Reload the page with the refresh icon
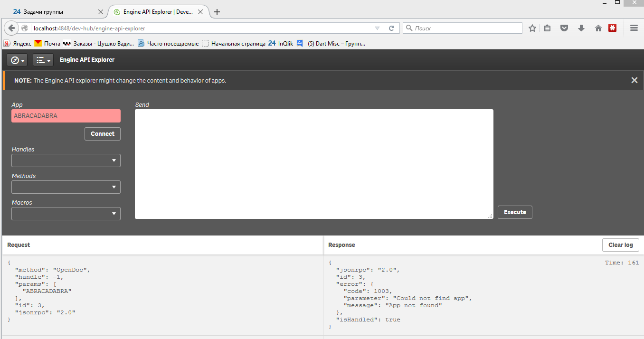 tap(392, 28)
